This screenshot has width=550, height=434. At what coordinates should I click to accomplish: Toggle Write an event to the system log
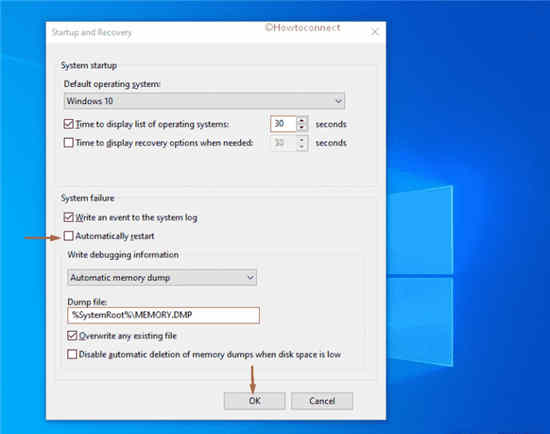[69, 217]
